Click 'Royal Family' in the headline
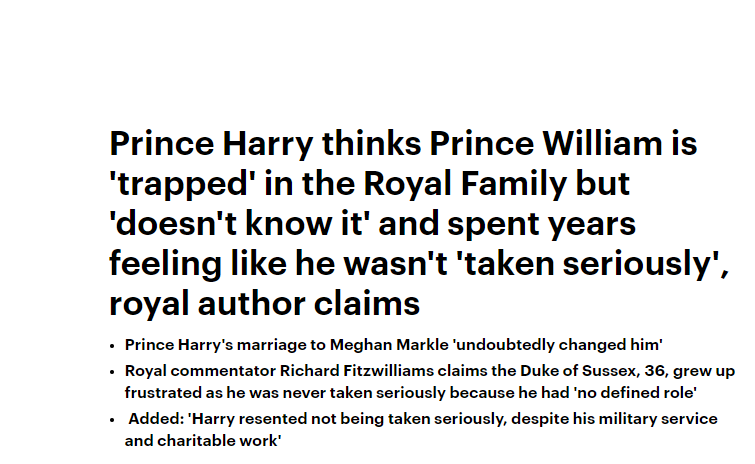The image size is (755, 464). tap(465, 184)
